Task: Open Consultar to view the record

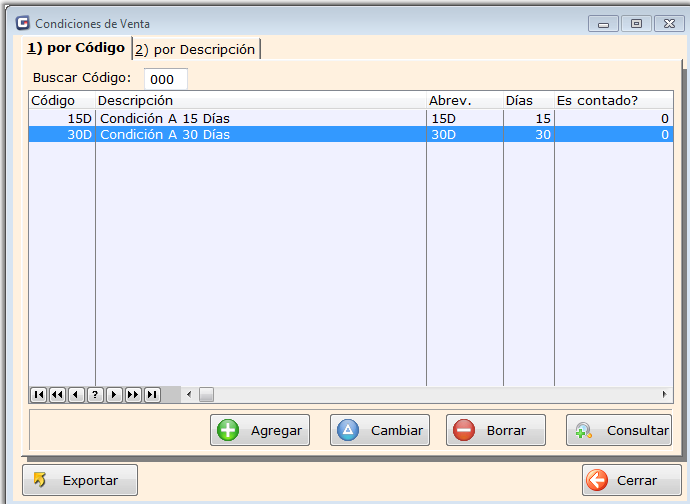Action: click(619, 430)
